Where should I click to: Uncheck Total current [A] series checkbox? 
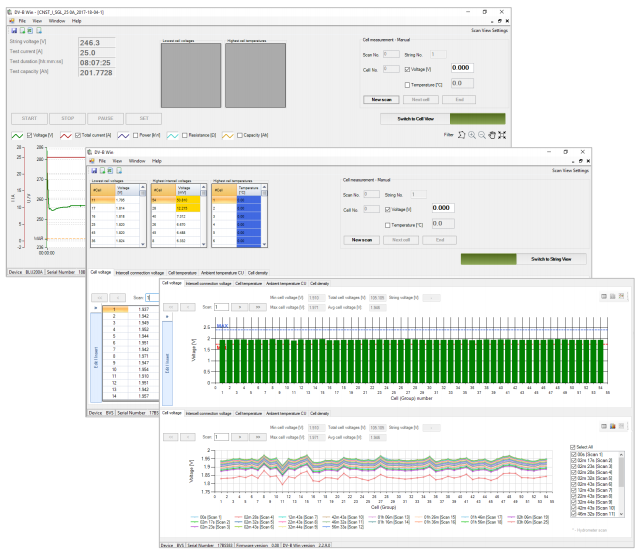point(78,135)
